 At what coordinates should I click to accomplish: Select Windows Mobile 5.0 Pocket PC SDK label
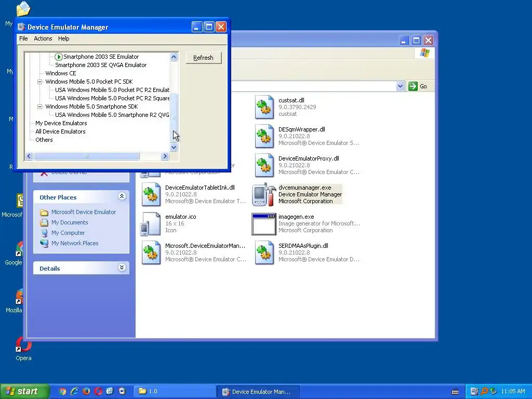(x=89, y=82)
